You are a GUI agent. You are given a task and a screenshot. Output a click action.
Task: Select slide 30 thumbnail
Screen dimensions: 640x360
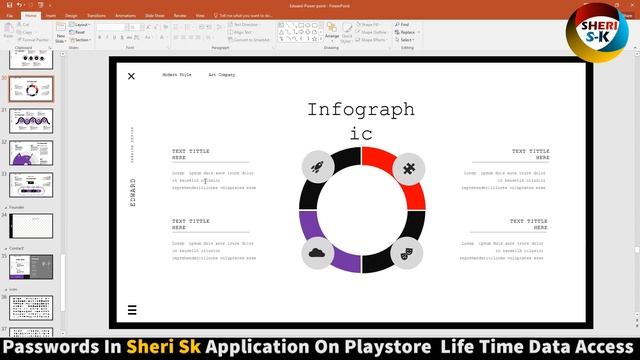click(x=31, y=89)
